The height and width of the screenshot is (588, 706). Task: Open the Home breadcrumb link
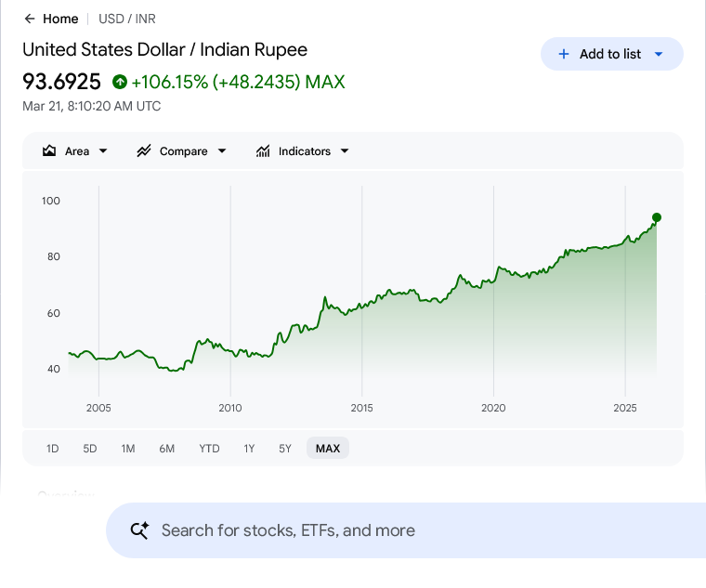60,19
